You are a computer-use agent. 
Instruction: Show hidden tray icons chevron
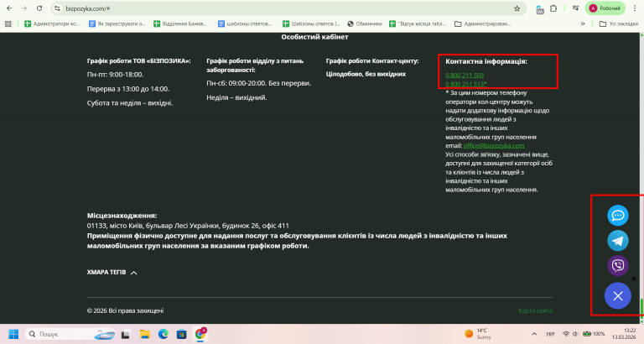534,334
